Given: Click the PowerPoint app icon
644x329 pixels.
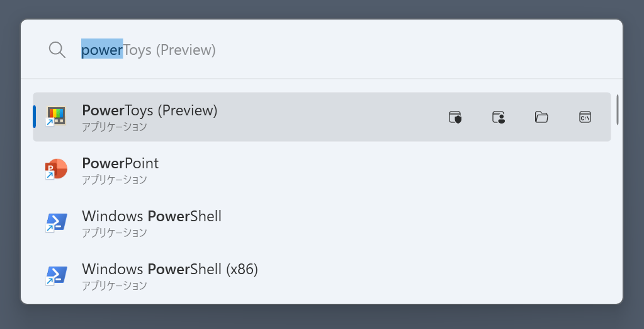Looking at the screenshot, I should tap(56, 170).
